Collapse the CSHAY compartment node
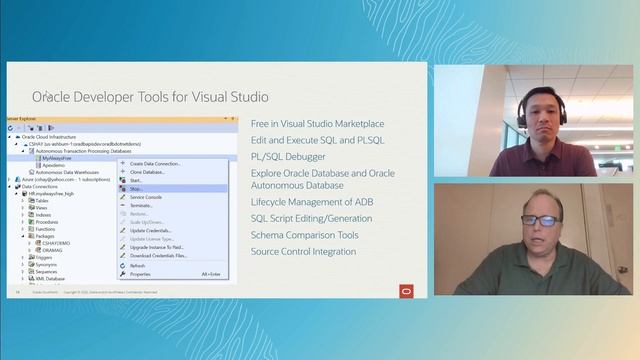The image size is (640, 360). (16, 144)
